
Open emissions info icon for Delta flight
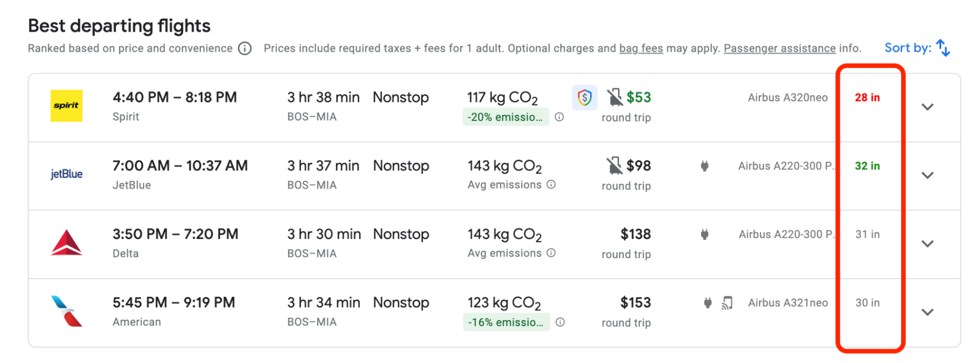[552, 253]
